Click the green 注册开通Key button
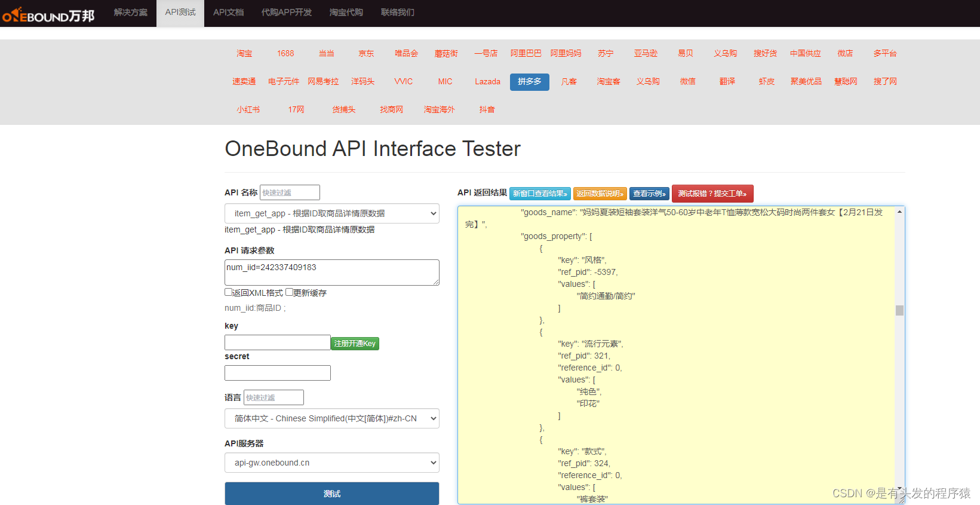The height and width of the screenshot is (505, 980). [355, 344]
